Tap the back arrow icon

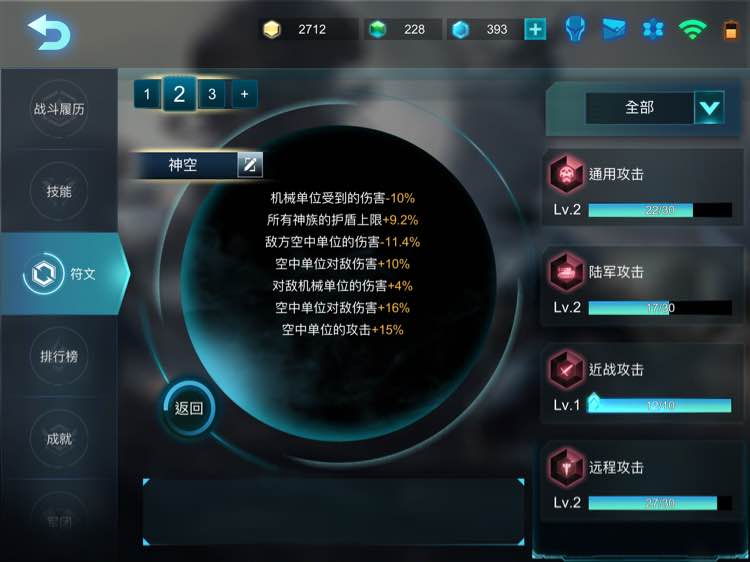tap(49, 32)
